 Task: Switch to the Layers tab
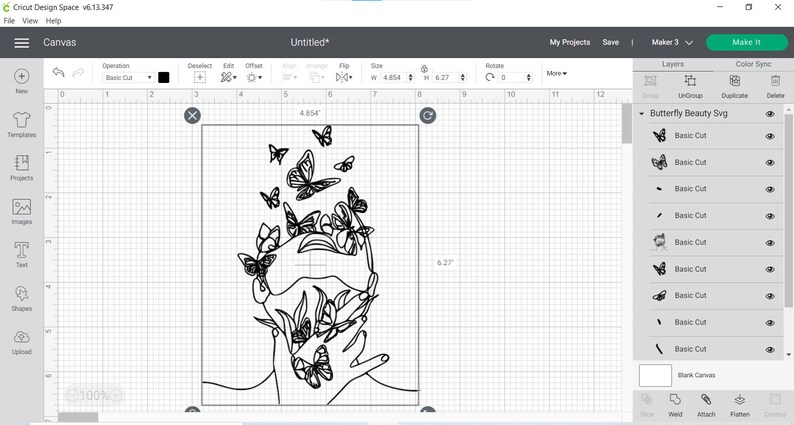[x=672, y=64]
